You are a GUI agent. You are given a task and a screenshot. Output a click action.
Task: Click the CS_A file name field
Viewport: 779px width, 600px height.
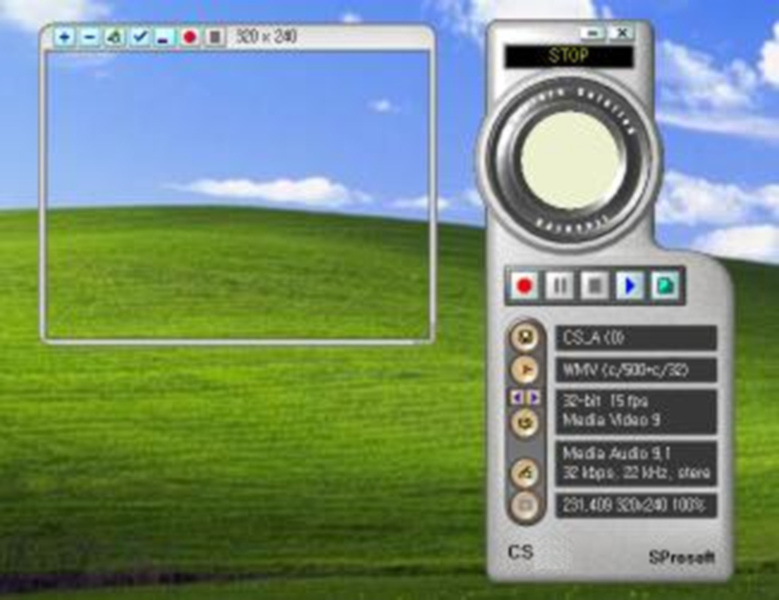(636, 338)
